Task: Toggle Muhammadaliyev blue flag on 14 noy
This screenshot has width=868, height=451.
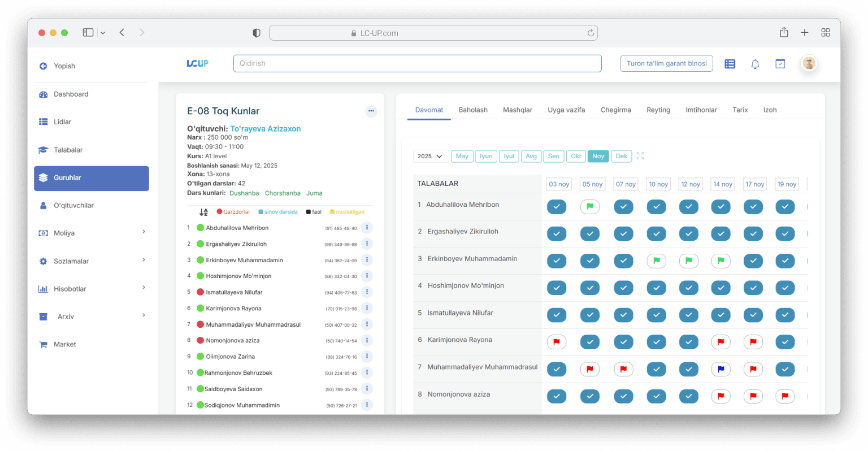Action: (x=721, y=369)
